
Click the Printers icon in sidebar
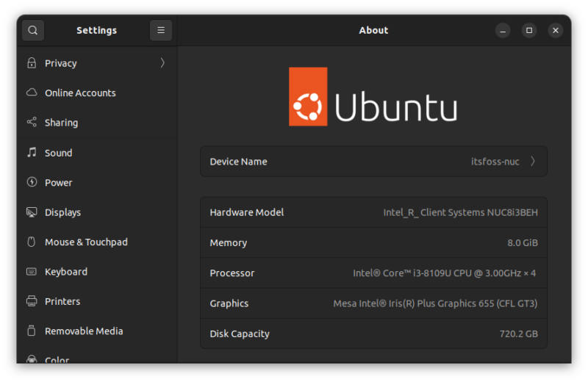pyautogui.click(x=32, y=301)
